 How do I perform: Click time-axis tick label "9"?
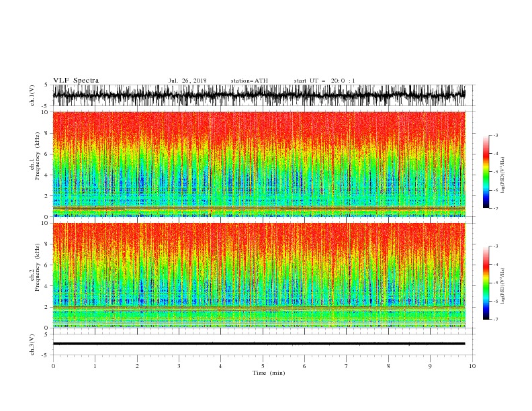coord(430,366)
